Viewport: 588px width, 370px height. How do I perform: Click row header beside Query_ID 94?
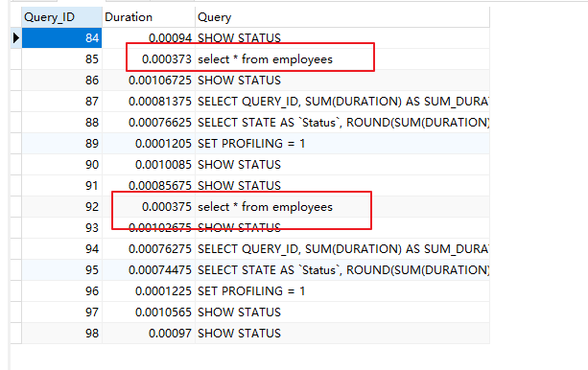(15, 249)
